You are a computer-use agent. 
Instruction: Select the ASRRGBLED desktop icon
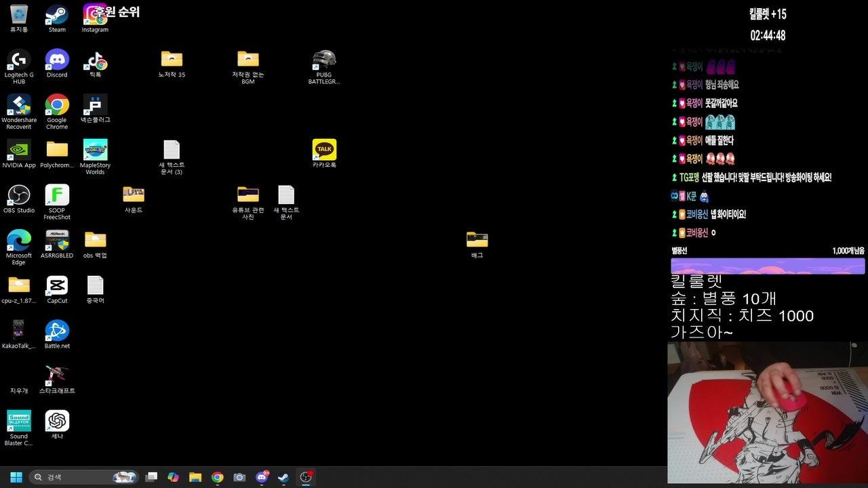57,244
